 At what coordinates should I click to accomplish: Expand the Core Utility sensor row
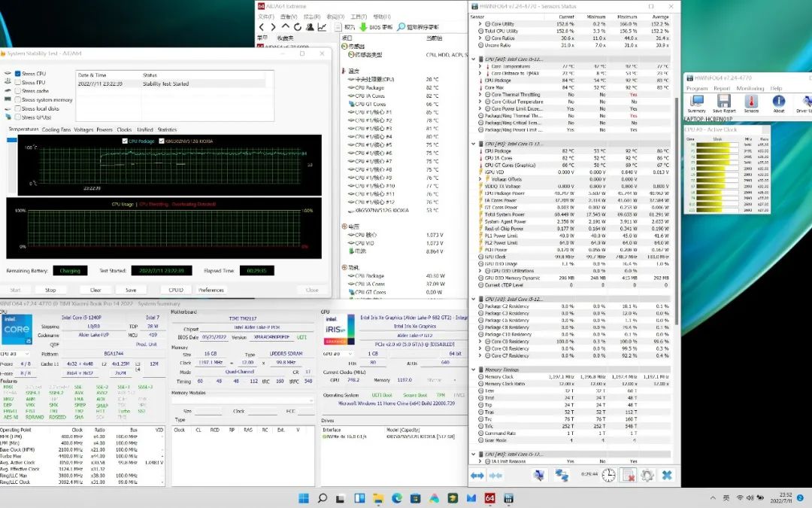pyautogui.click(x=480, y=24)
